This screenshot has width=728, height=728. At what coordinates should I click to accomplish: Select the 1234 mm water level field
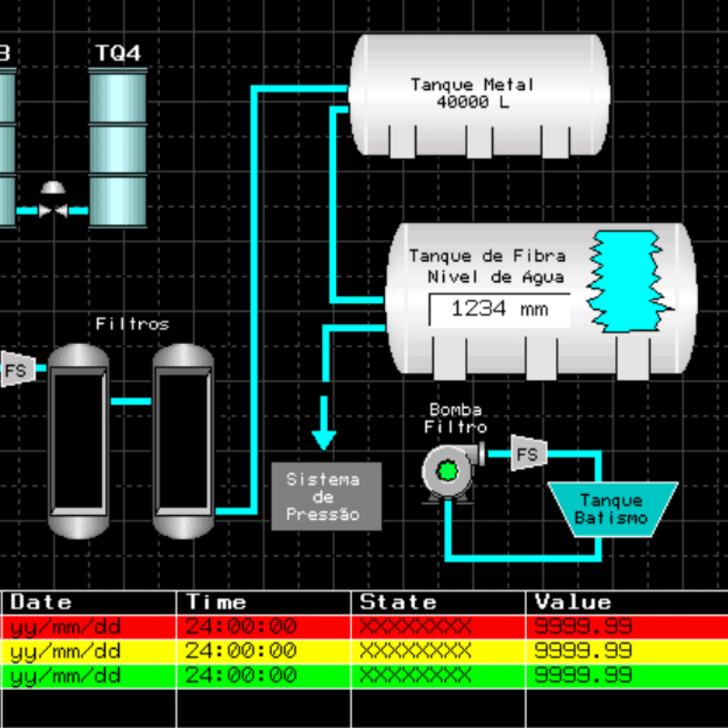coord(500,309)
